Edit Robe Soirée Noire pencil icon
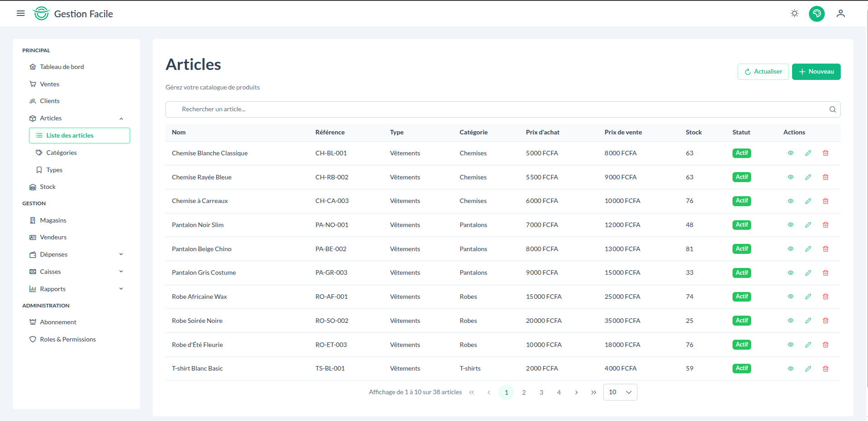Image resolution: width=868 pixels, height=421 pixels. coord(808,321)
